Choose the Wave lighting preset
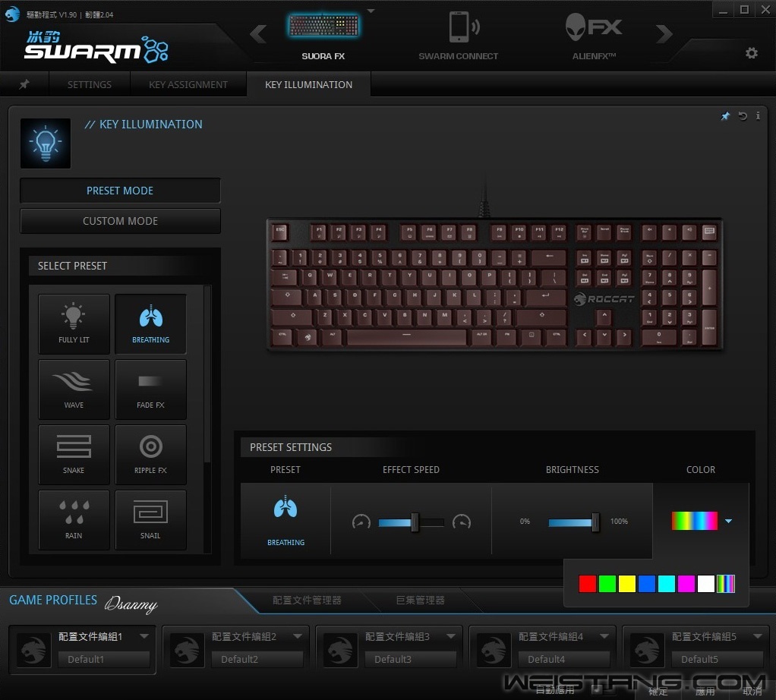The width and height of the screenshot is (776, 700). tap(74, 389)
